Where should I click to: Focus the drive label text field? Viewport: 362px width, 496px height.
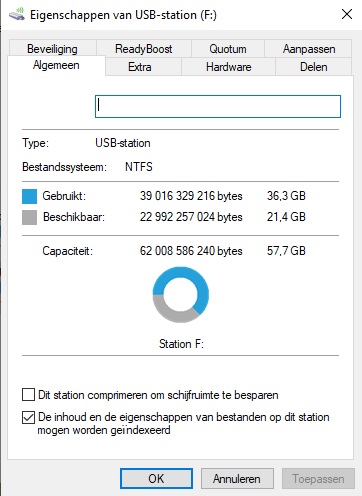point(218,106)
